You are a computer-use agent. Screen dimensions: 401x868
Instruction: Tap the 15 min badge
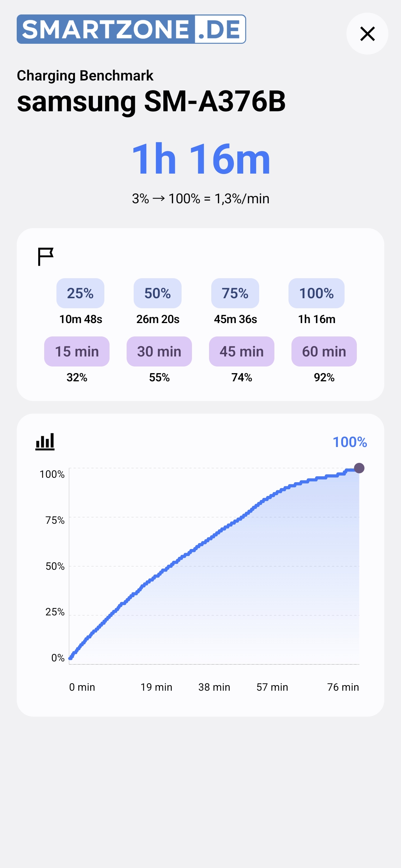[77, 351]
